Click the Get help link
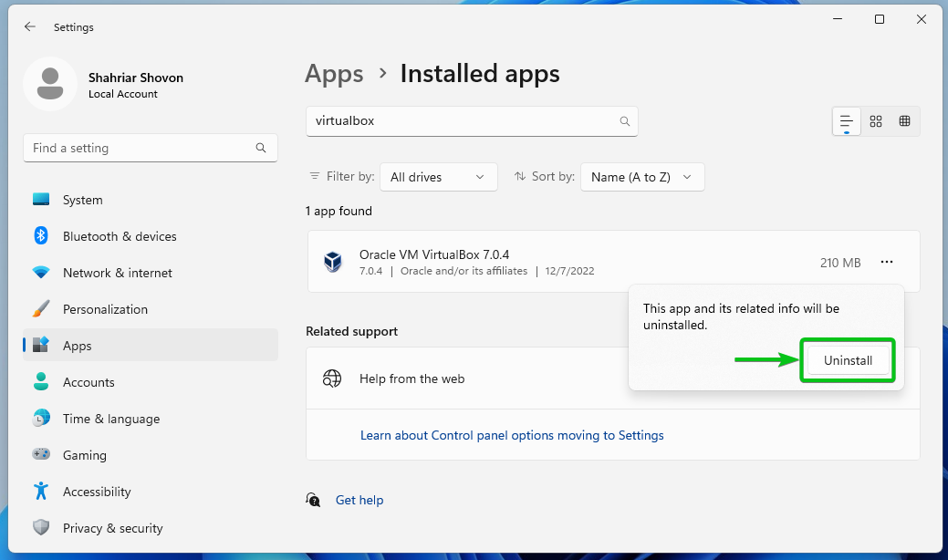 pos(359,500)
